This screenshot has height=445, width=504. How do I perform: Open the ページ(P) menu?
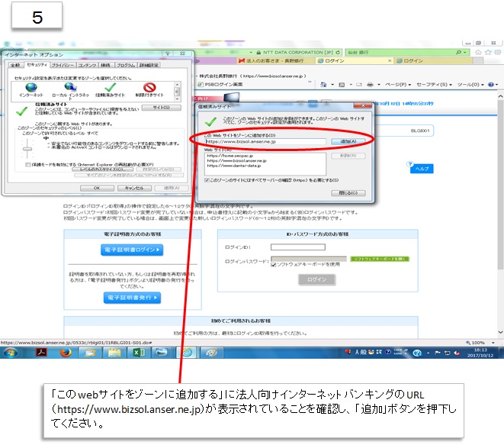(398, 85)
